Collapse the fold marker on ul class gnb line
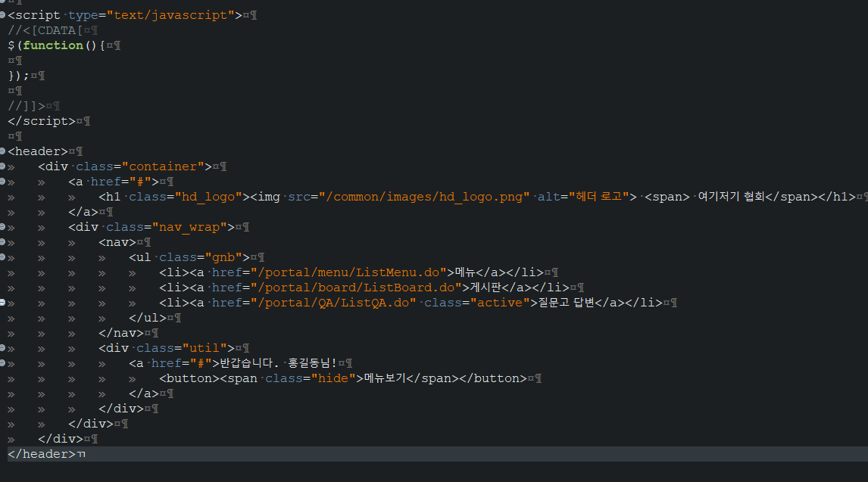The height and width of the screenshot is (482, 868). pyautogui.click(x=2, y=257)
